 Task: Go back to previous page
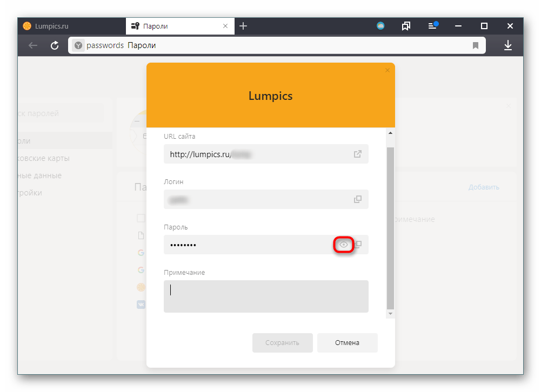[x=33, y=46]
